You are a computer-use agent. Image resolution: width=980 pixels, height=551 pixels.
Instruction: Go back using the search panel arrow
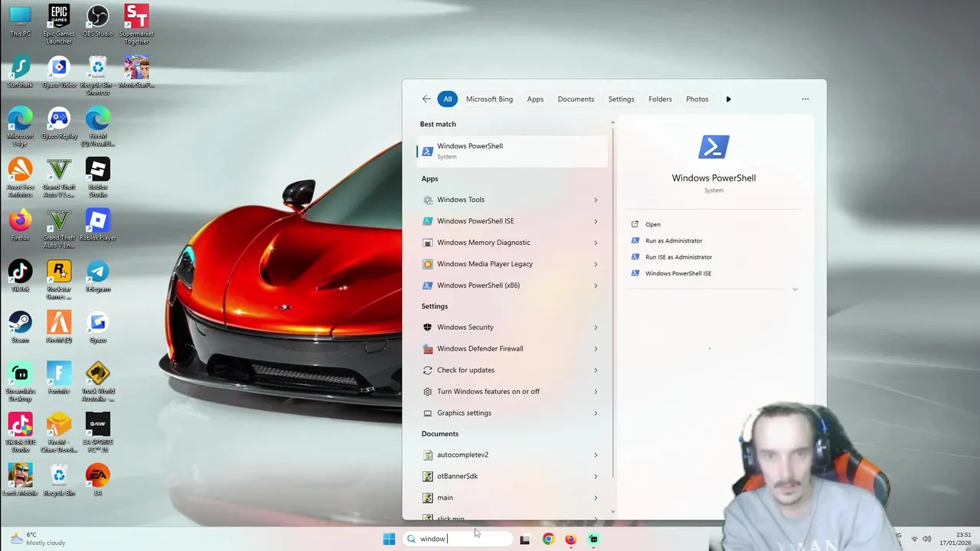pos(426,99)
